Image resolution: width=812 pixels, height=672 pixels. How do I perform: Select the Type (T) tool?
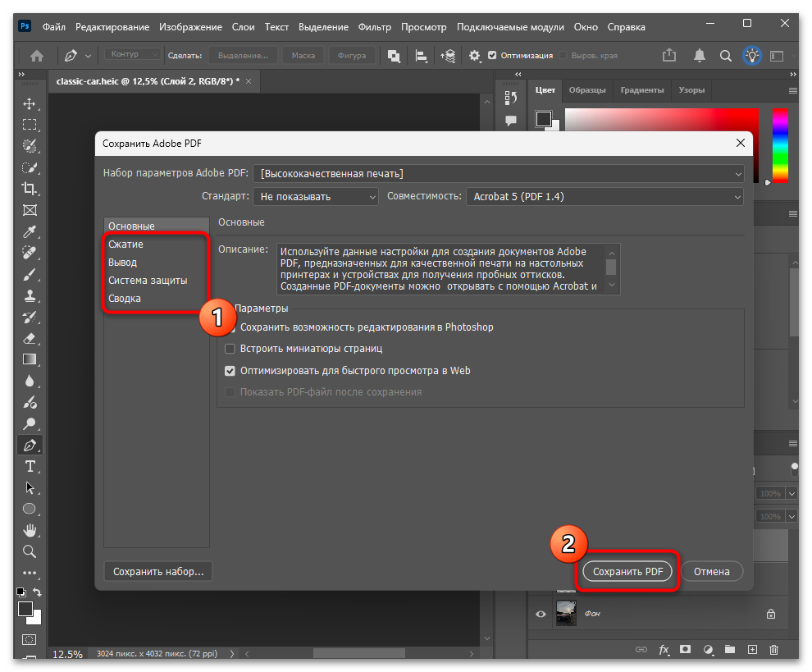[30, 466]
